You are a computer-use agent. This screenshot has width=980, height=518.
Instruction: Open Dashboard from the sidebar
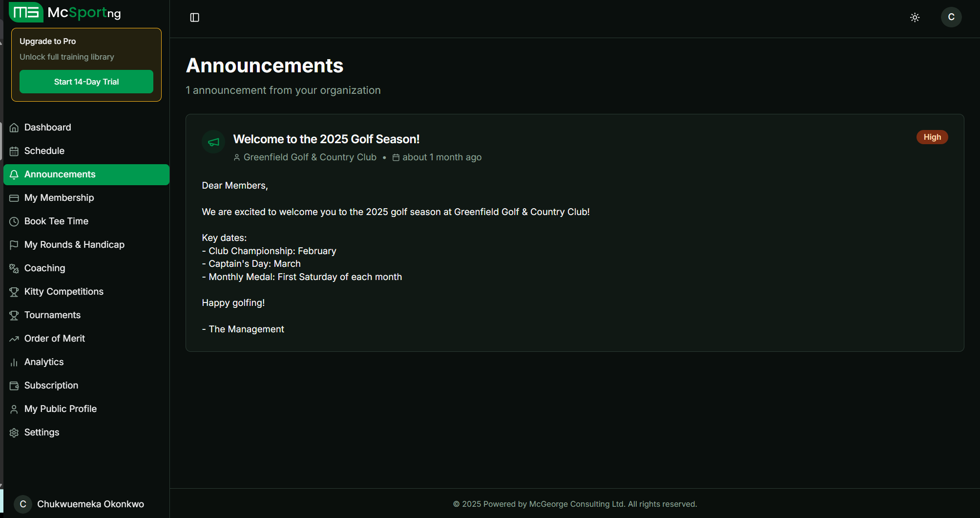[47, 128]
